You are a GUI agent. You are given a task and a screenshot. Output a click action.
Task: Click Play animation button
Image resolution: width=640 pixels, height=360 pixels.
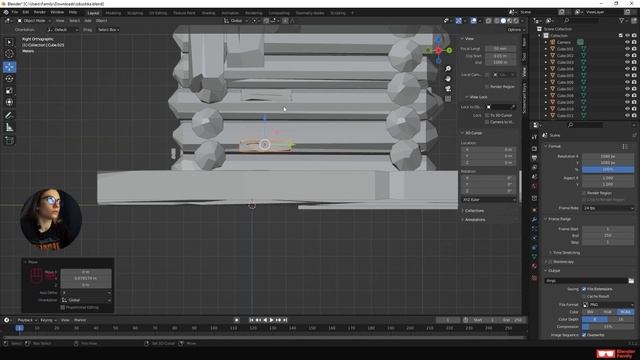click(x=271, y=320)
